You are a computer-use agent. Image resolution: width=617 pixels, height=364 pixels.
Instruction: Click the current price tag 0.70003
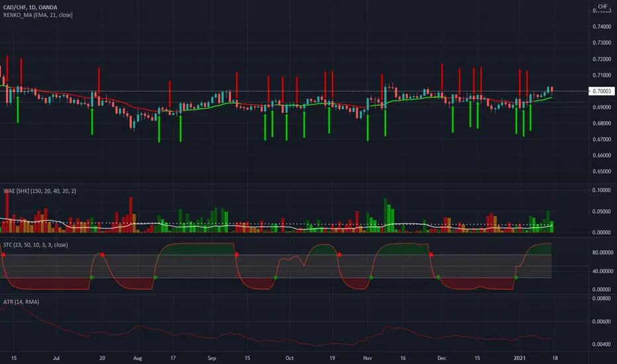pyautogui.click(x=602, y=91)
